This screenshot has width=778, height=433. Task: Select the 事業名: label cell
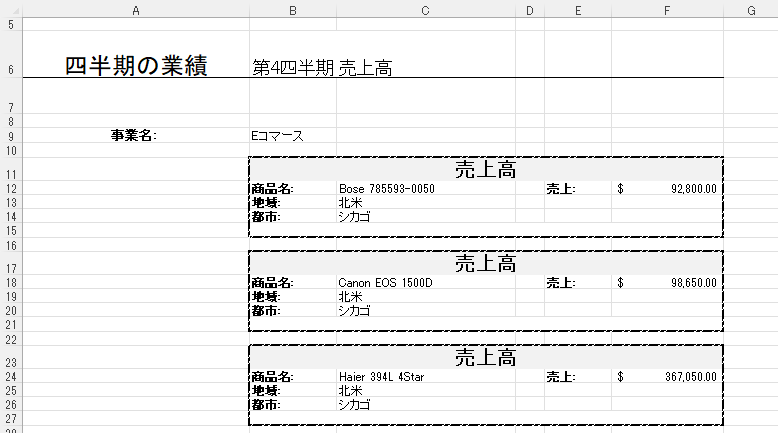tap(134, 135)
